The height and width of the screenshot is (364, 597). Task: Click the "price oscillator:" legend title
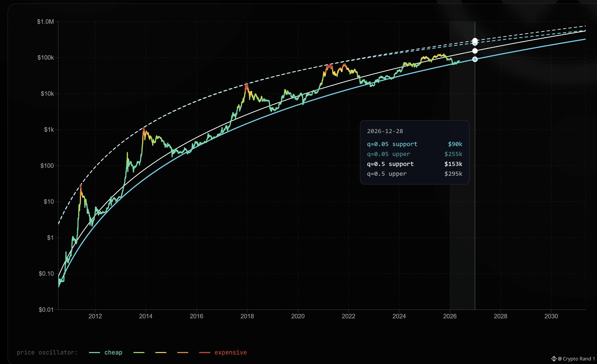(47, 352)
